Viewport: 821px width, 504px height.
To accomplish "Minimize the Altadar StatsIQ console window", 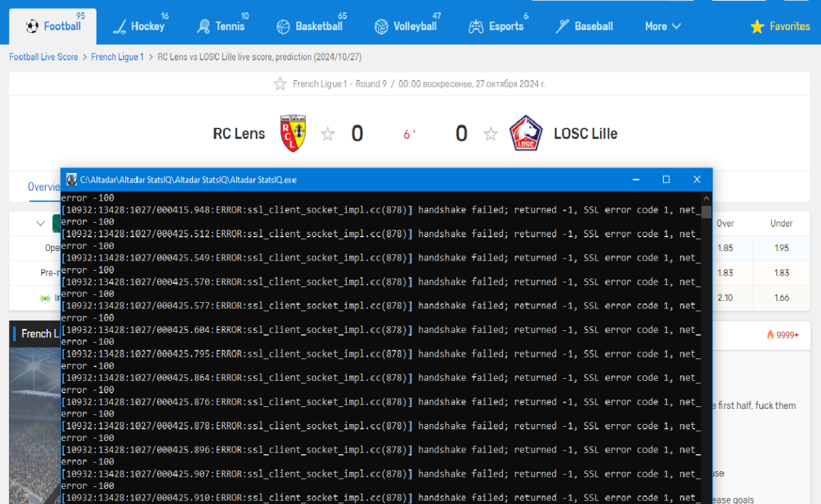I will coord(636,180).
